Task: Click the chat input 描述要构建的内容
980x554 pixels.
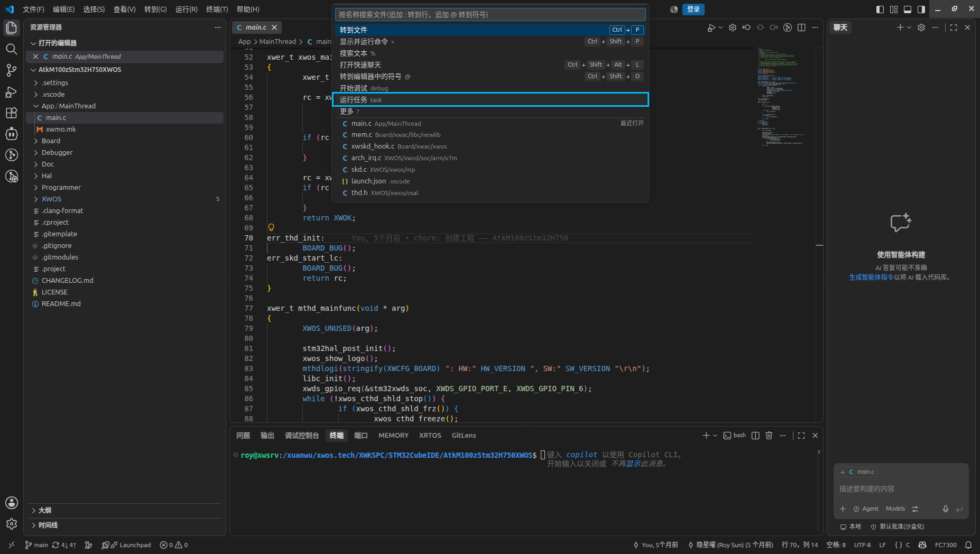Action: pyautogui.click(x=901, y=490)
